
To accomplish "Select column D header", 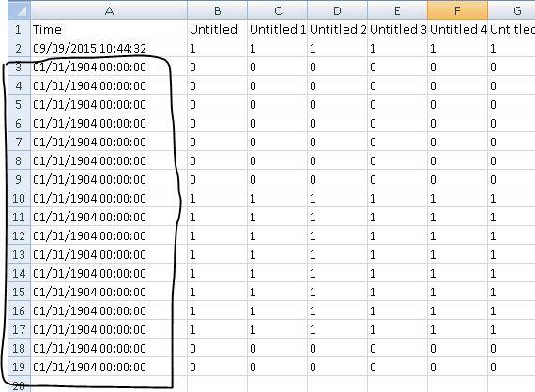I will coord(338,10).
